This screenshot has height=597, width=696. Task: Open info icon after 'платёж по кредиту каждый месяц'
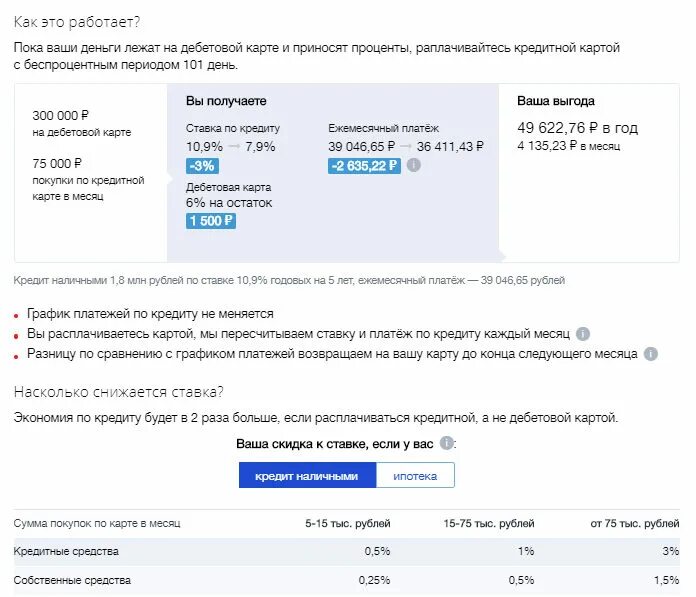click(582, 334)
